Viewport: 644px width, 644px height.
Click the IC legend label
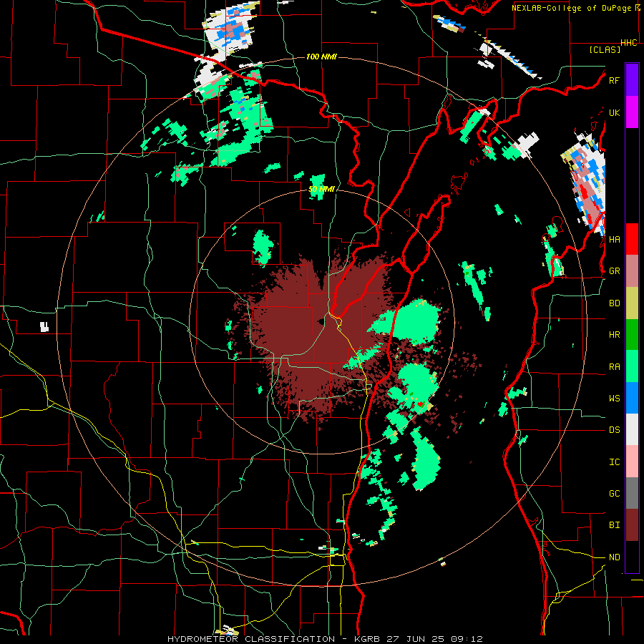[614, 462]
